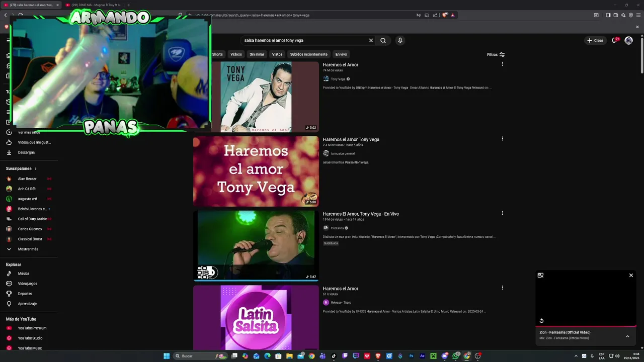Click the Windows taskbar Buscar search box
The width and height of the screenshot is (644, 362).
tap(200, 356)
